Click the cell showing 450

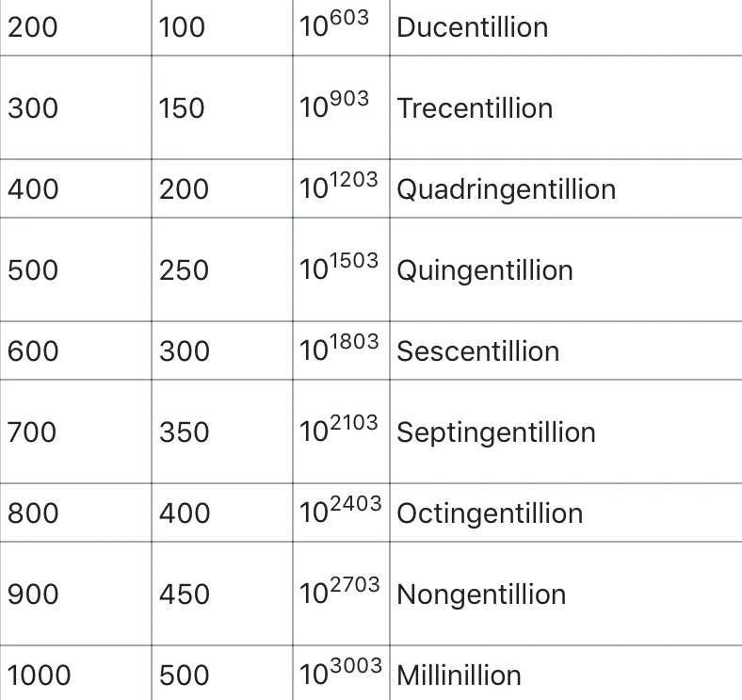(x=183, y=594)
